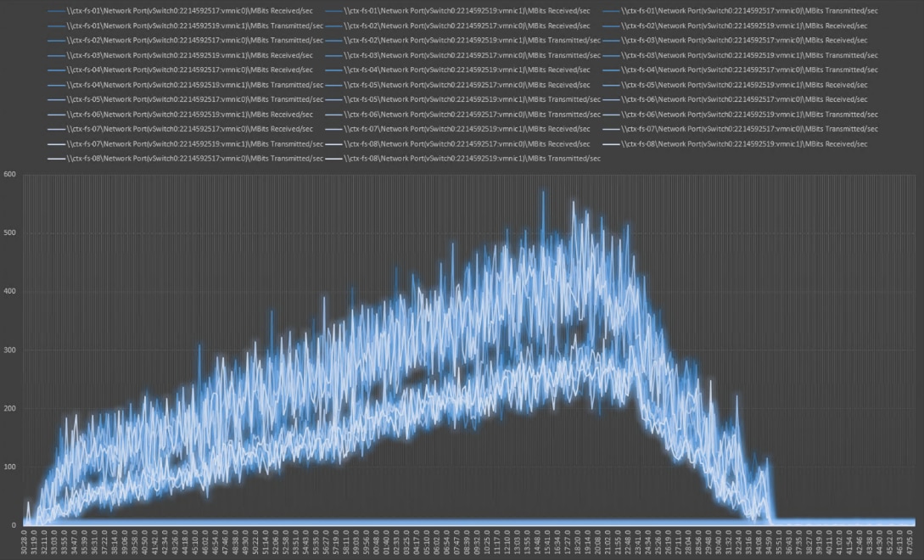Image resolution: width=924 pixels, height=560 pixels.
Task: Select legend entry ctx-fs-04 vmnic1 MBits Transmitted/sec
Action: [186, 85]
